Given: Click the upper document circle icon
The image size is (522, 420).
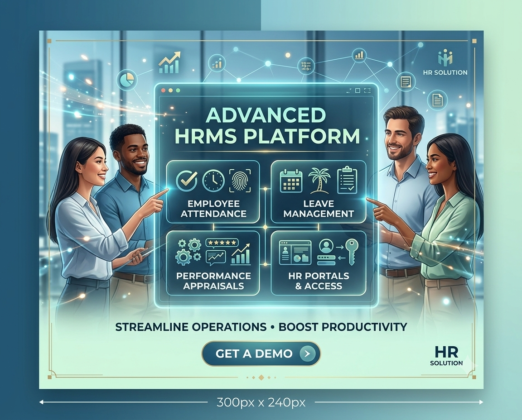Looking at the screenshot, I should pos(406,82).
